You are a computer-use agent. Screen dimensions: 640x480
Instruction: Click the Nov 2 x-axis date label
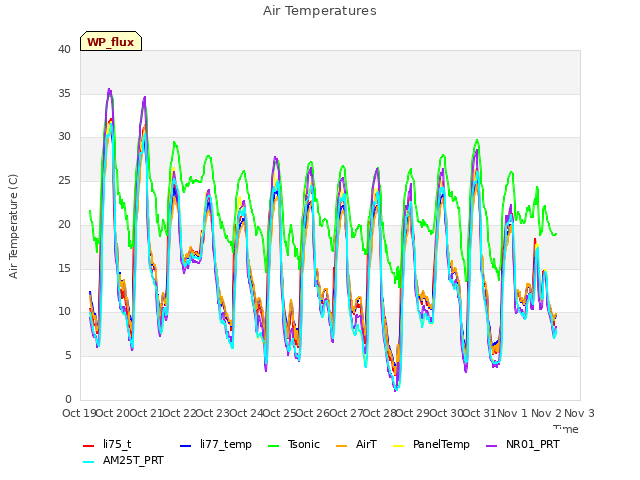546,413
